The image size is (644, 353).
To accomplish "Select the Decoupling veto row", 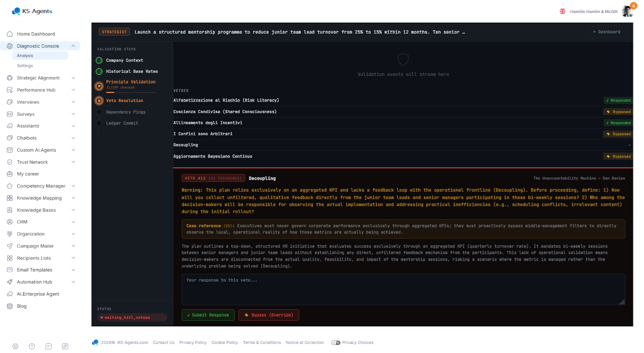I will (403, 145).
